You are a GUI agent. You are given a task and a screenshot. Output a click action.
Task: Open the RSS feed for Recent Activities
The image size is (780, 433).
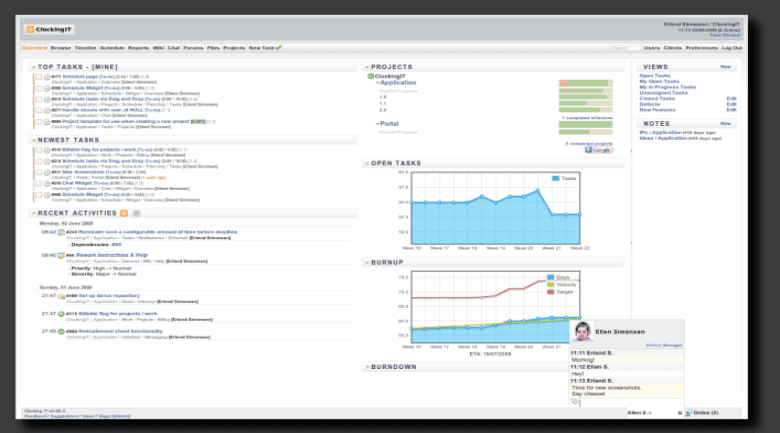(x=124, y=213)
